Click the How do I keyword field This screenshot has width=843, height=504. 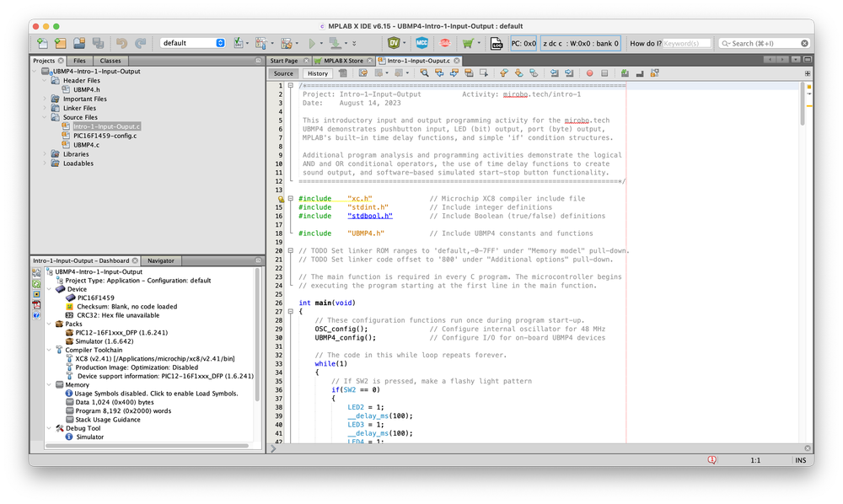click(x=686, y=43)
